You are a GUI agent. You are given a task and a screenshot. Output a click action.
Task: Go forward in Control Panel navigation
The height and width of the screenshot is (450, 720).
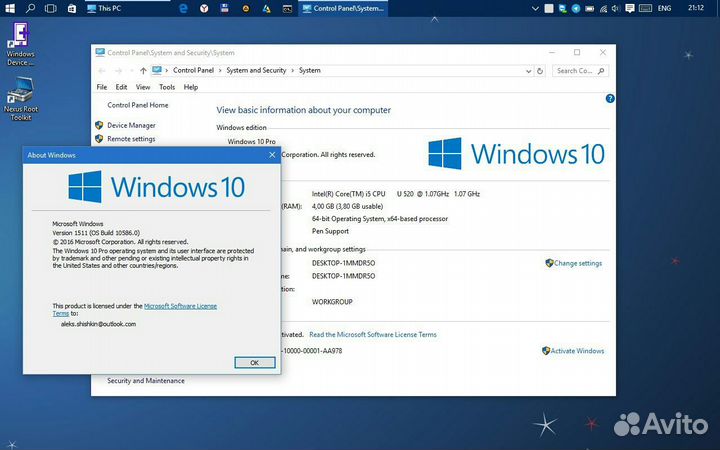pyautogui.click(x=118, y=71)
